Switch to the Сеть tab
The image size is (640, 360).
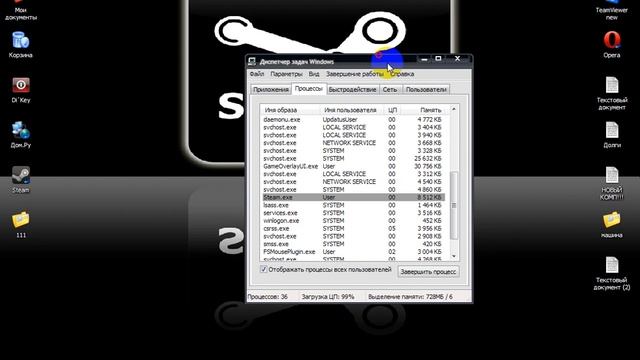[x=390, y=89]
